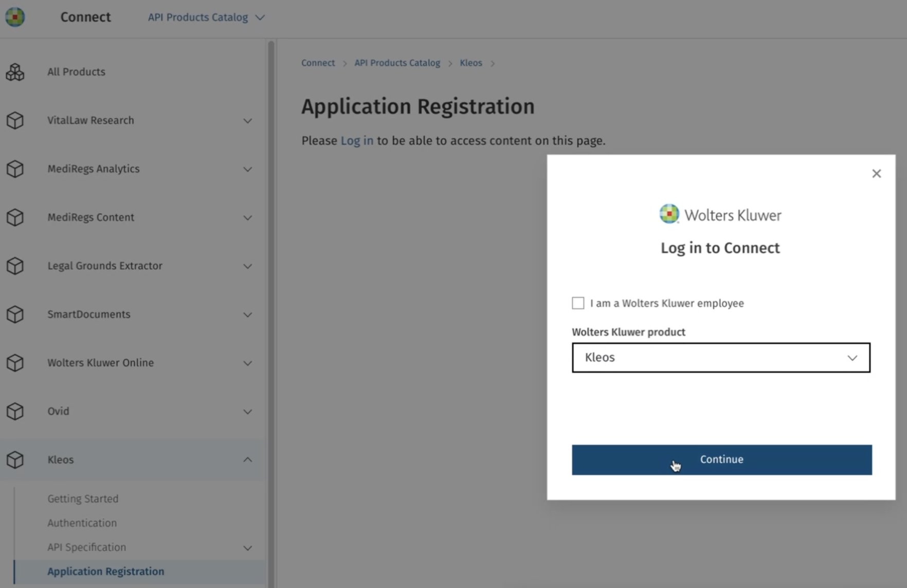Image resolution: width=907 pixels, height=588 pixels.
Task: Click the Application Registration page heading
Action: (418, 106)
